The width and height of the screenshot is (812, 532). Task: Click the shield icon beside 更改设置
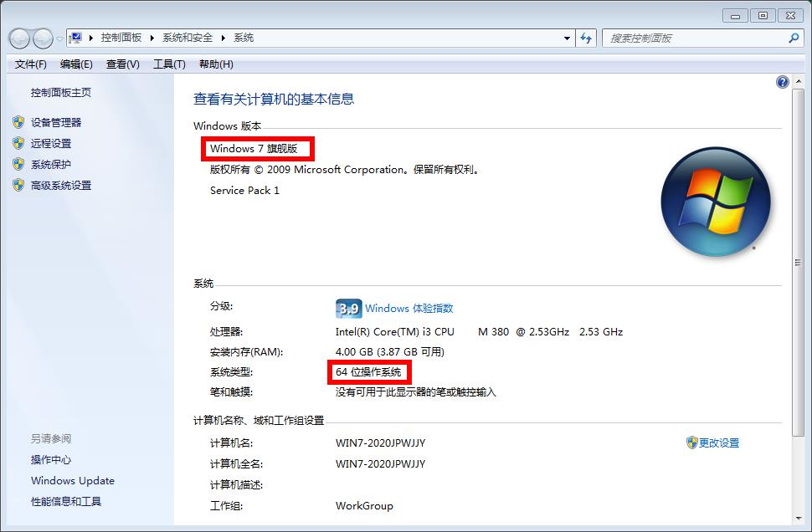pyautogui.click(x=691, y=442)
